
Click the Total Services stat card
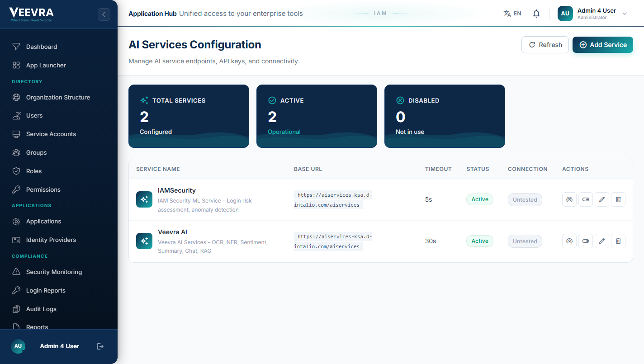[x=189, y=116]
